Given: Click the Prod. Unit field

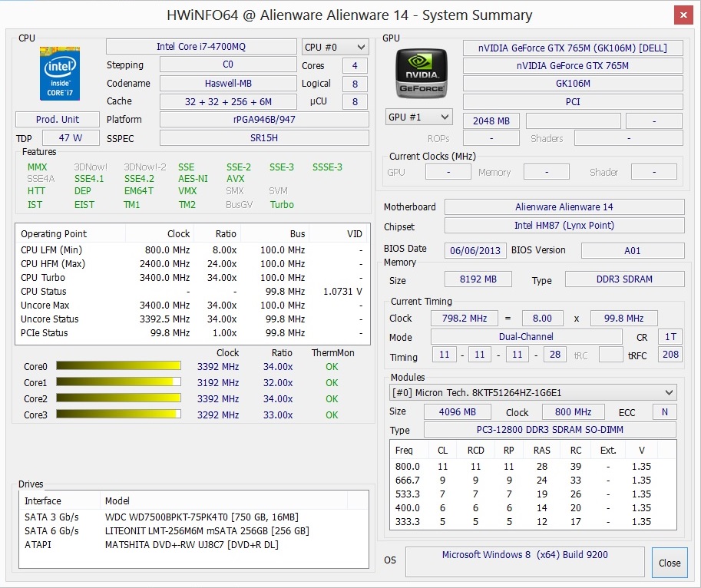Looking at the screenshot, I should (x=58, y=120).
